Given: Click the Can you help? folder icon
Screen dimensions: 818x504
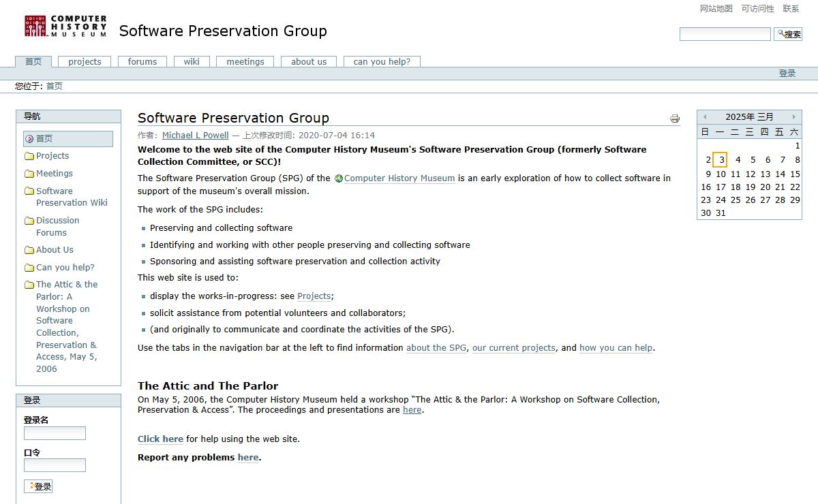Looking at the screenshot, I should point(29,268).
